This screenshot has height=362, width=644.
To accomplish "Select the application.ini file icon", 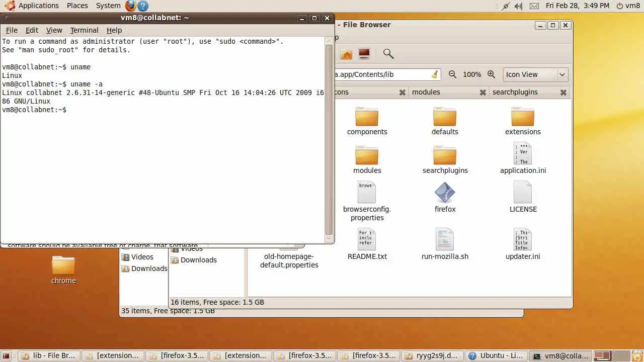I will tap(523, 153).
